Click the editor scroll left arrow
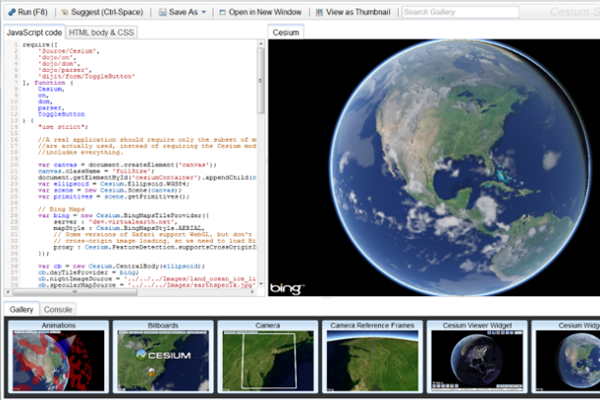This screenshot has height=400, width=600. pos(8,292)
